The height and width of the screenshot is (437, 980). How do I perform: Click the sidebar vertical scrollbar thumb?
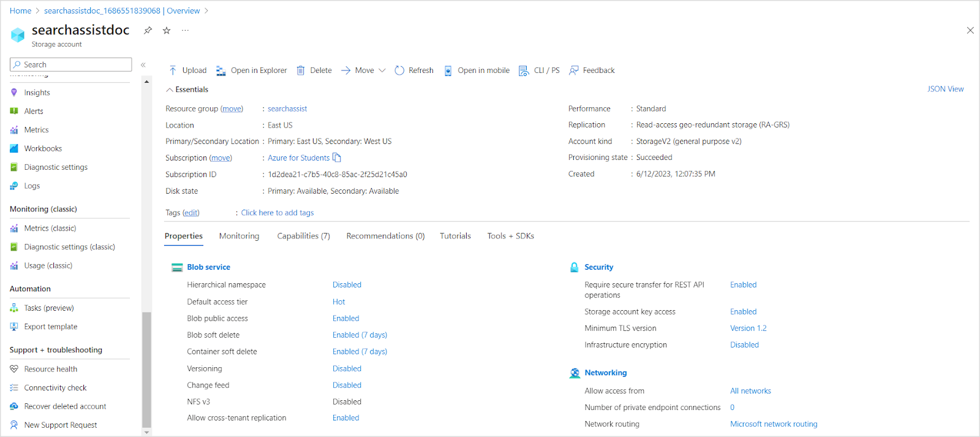(x=146, y=368)
